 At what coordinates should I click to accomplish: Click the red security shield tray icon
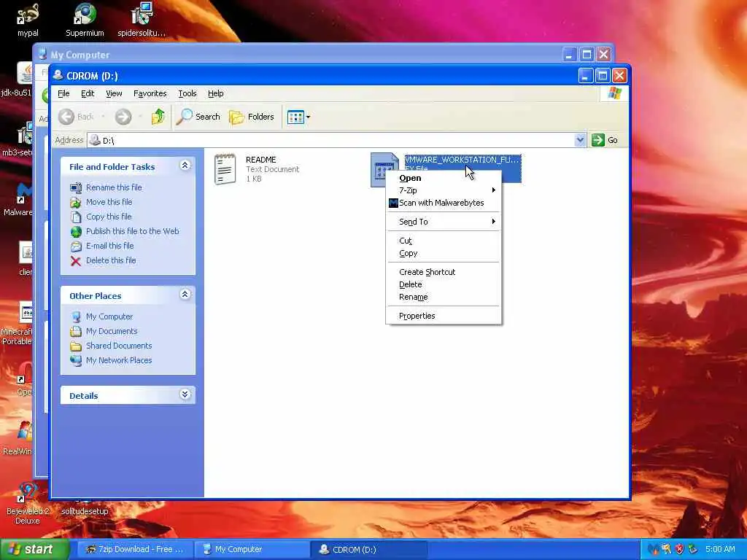679,550
